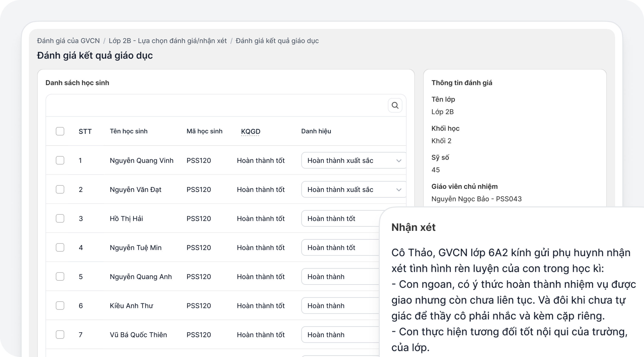The width and height of the screenshot is (644, 357).
Task: Open Danh hiệu dropdown for Nguyễn Quang Anh
Action: coord(340,277)
